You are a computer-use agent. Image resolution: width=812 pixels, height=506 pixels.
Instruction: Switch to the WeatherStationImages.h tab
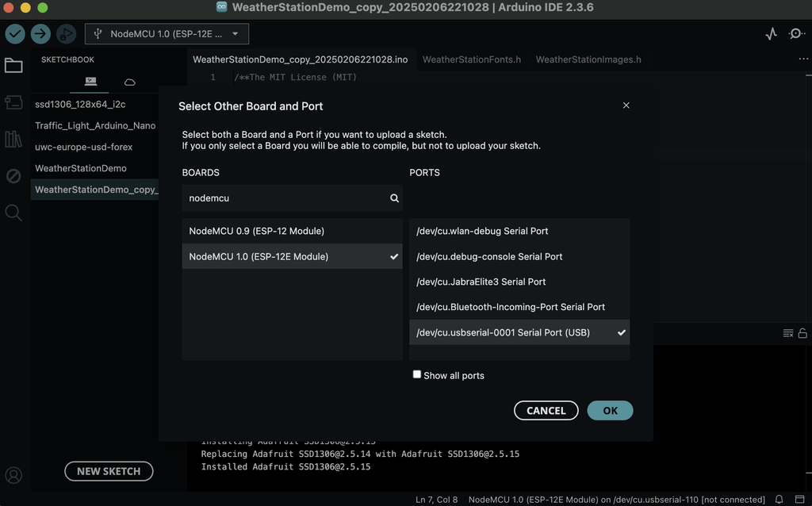[588, 59]
